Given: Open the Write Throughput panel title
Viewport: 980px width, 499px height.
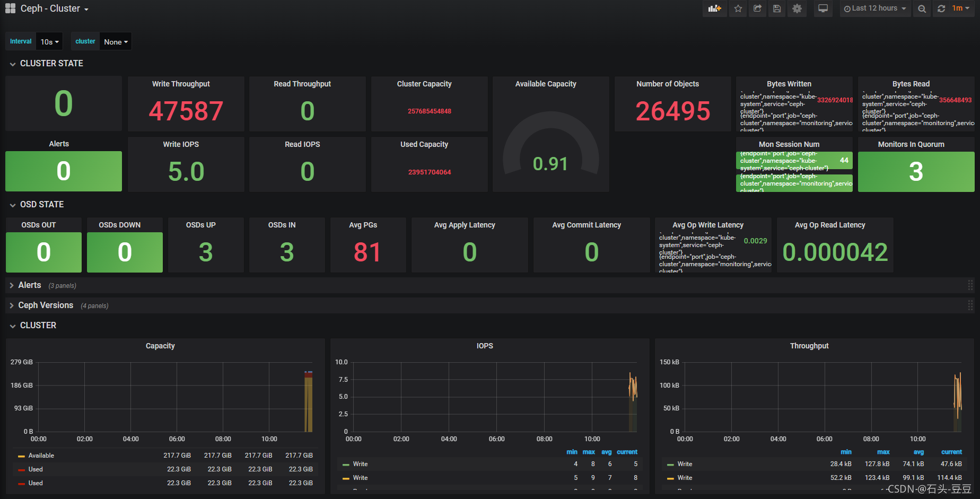Looking at the screenshot, I should [181, 84].
